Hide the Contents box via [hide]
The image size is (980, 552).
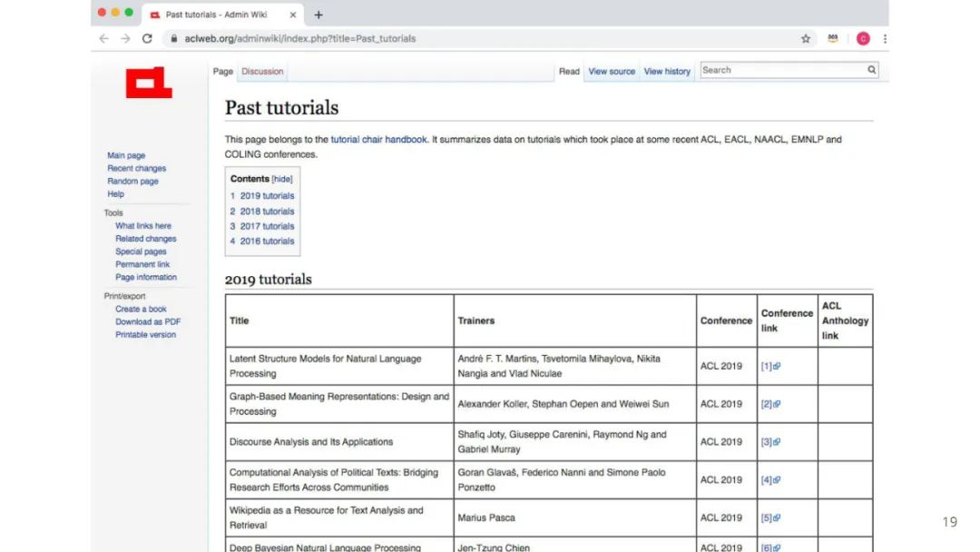click(x=282, y=179)
